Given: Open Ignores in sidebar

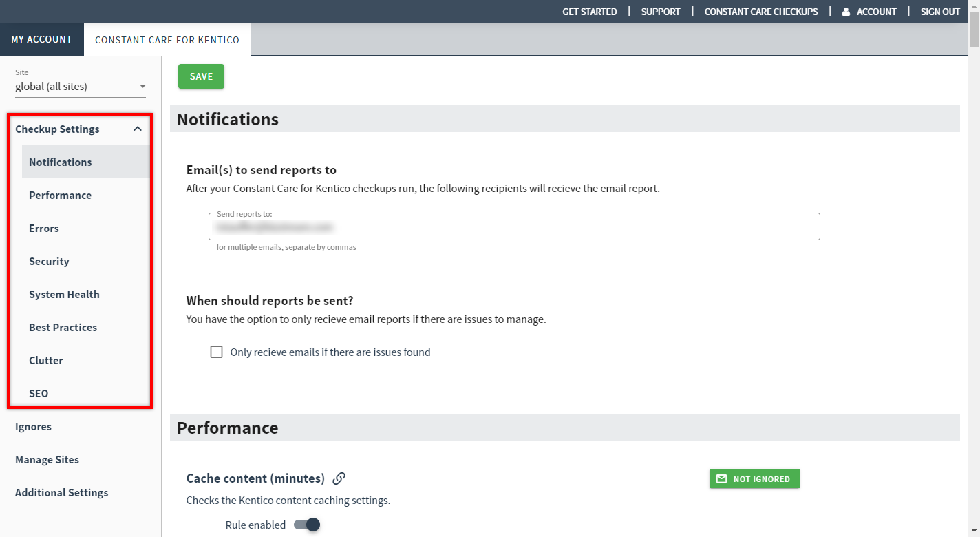Looking at the screenshot, I should click(33, 426).
